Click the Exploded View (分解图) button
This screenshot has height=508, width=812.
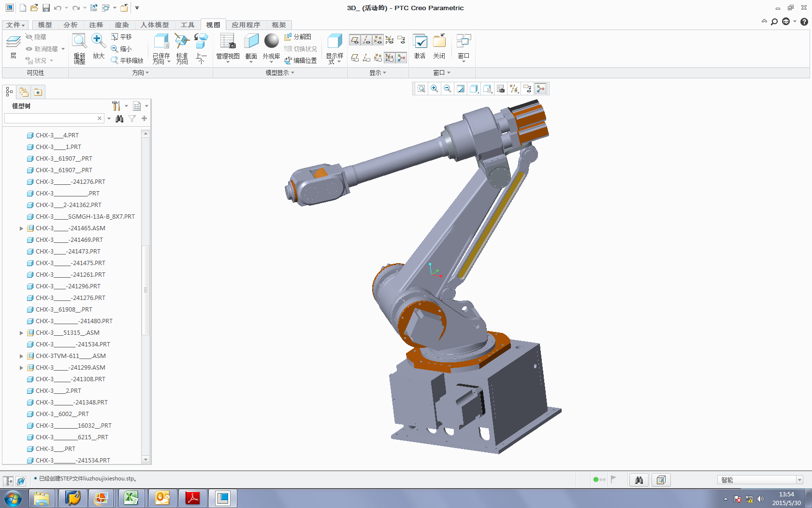[298, 37]
